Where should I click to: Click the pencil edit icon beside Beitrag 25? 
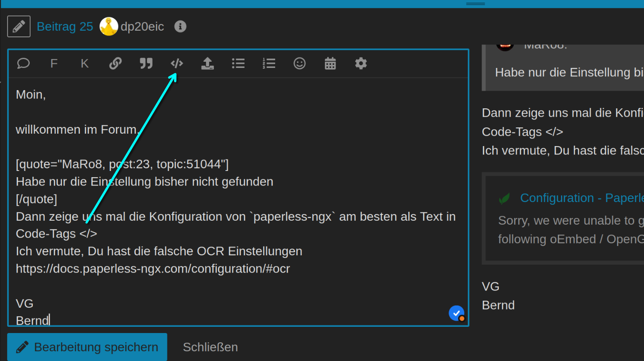(19, 27)
